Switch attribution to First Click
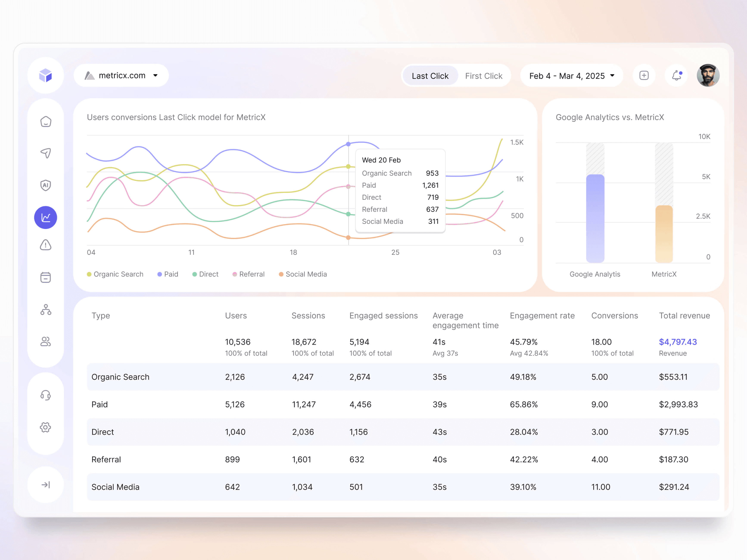This screenshot has height=560, width=747. (483, 76)
